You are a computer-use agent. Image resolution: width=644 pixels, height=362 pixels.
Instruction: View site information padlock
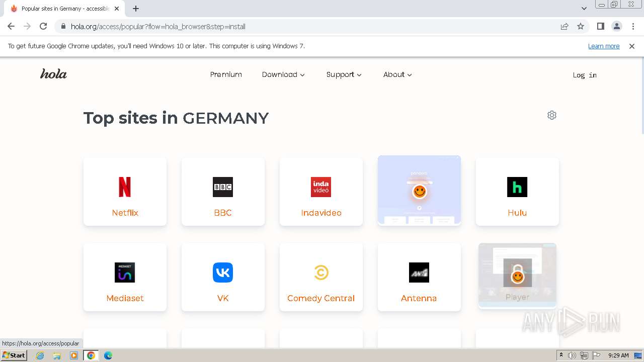[x=63, y=26]
